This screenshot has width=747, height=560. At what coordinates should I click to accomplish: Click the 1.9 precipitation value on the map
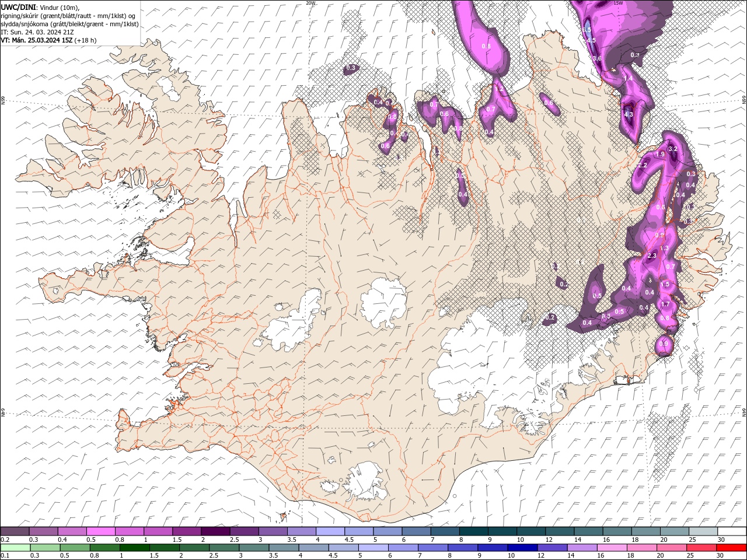click(x=661, y=154)
